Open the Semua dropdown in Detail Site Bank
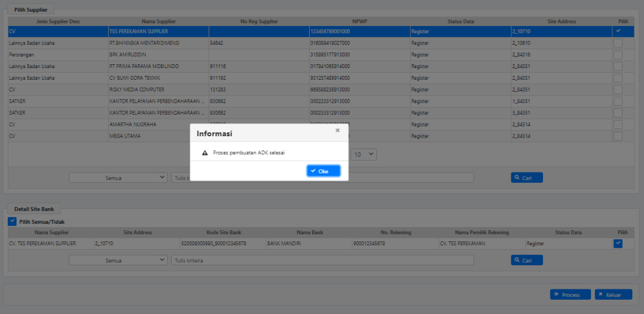Viewport: 644px width, 314px height. [118, 260]
